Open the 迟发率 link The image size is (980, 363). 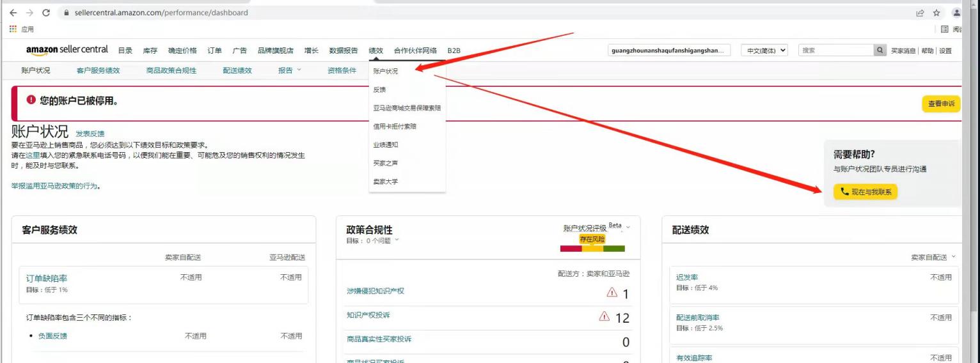pos(687,277)
